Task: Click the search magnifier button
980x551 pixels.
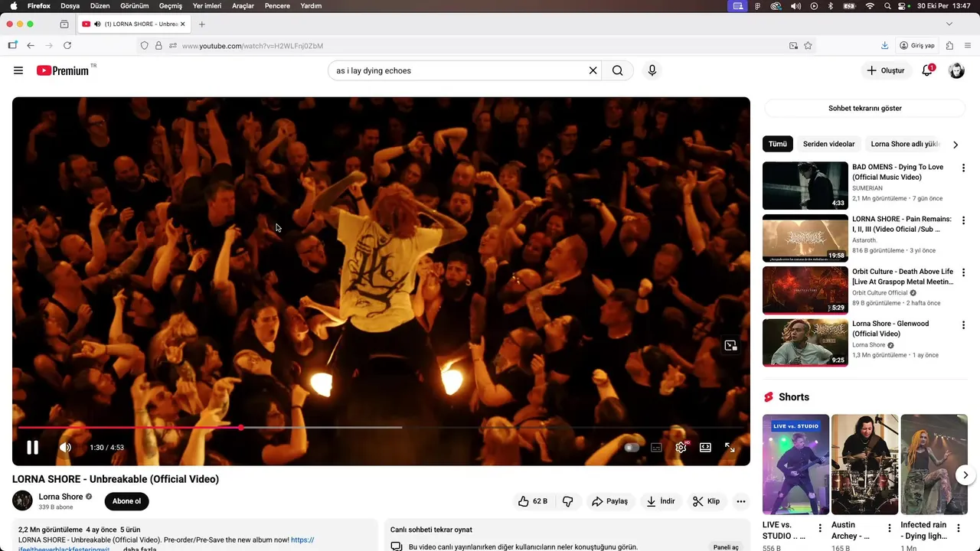Action: click(618, 70)
